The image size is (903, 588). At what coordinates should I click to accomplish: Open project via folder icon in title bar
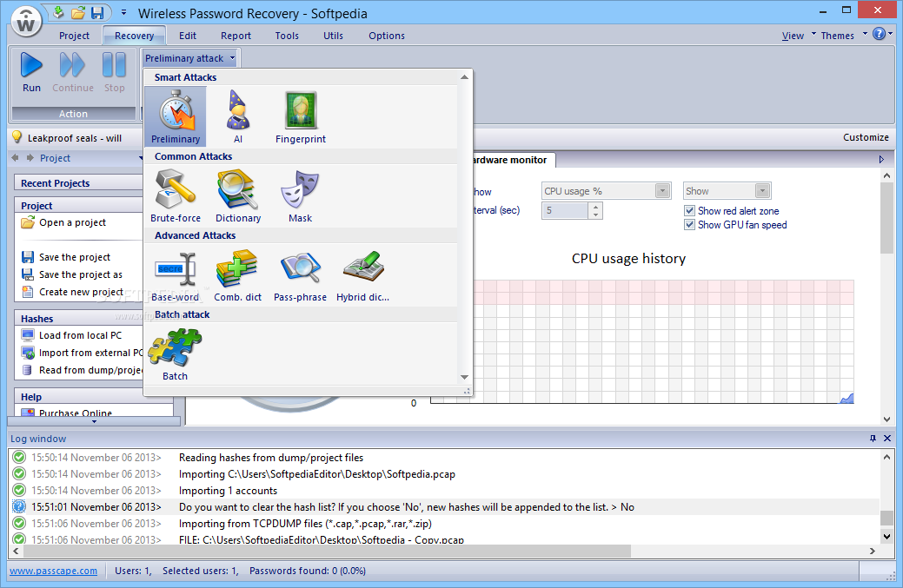point(77,13)
